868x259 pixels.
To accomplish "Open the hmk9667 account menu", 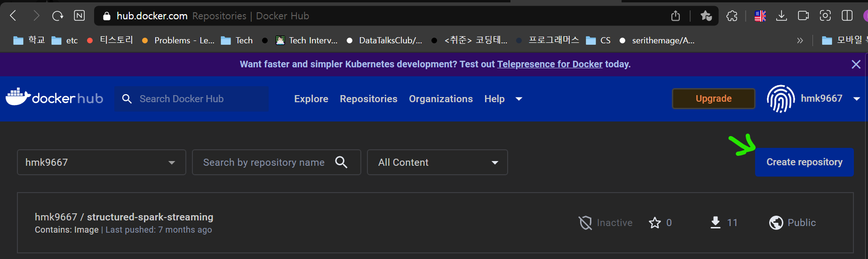I will coord(821,98).
